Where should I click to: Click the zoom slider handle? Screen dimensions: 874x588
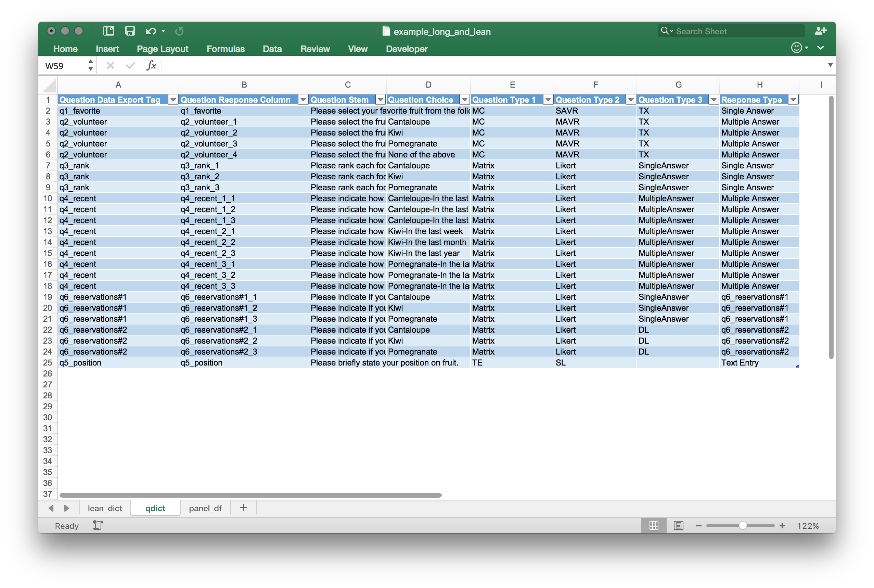click(743, 525)
